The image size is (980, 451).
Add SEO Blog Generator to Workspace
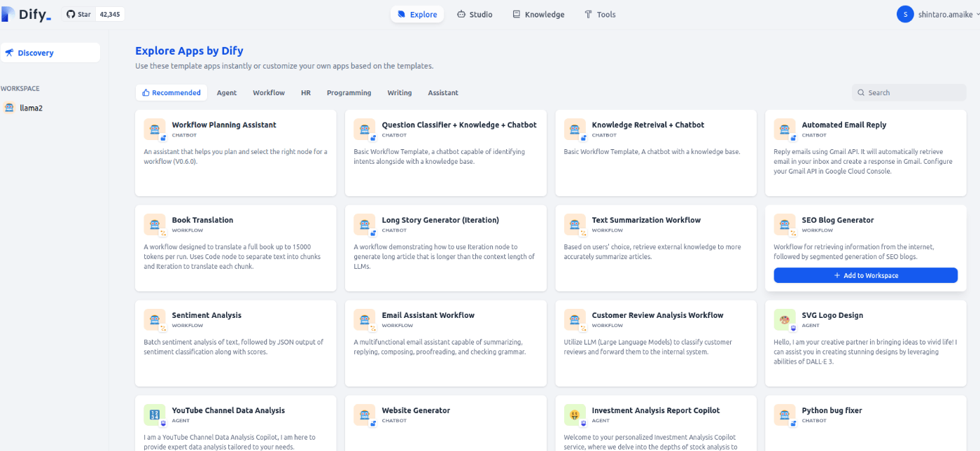click(x=865, y=275)
